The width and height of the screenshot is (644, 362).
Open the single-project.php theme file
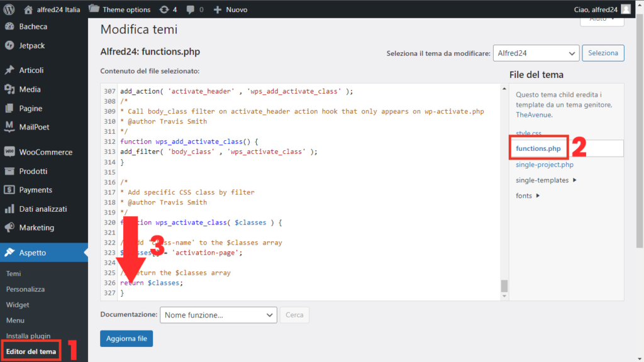click(545, 165)
